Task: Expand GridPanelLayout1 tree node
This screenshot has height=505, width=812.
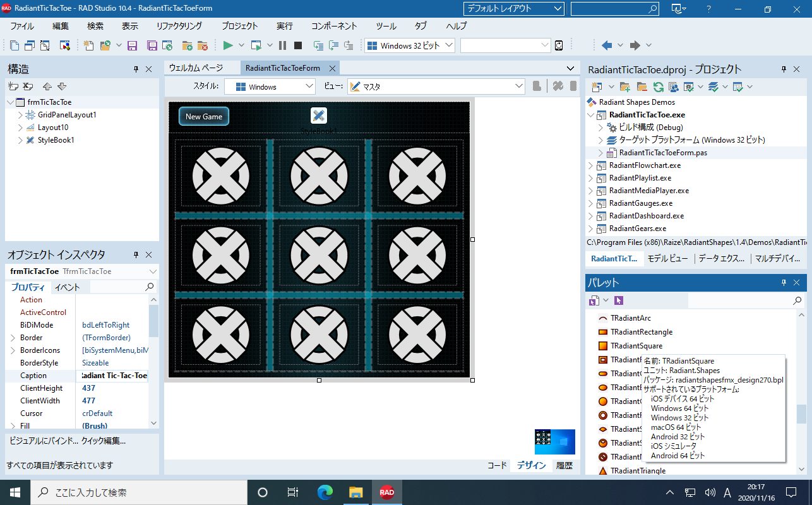Action: point(20,115)
